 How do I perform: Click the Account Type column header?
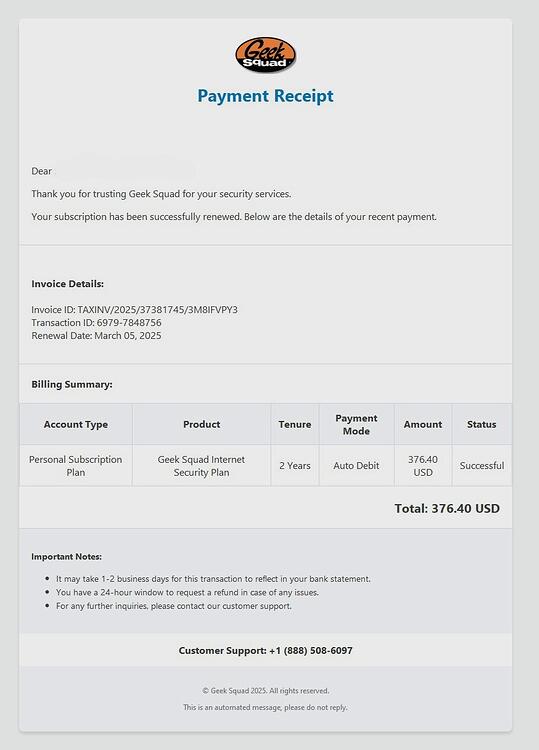tap(76, 424)
